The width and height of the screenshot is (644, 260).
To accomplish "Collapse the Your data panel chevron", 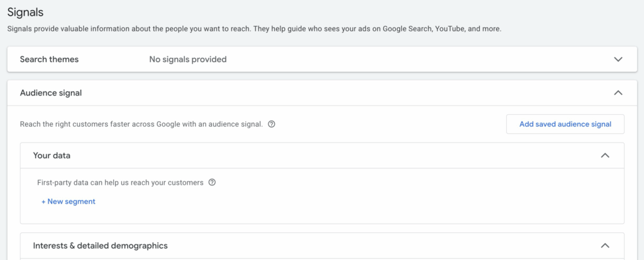I will coord(605,155).
